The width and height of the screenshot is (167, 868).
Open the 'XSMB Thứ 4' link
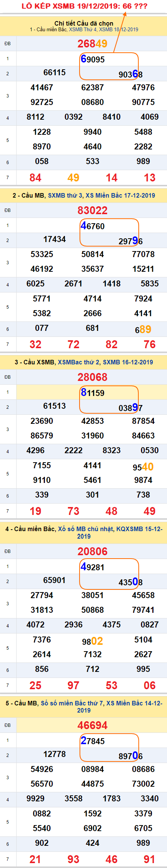83,29
